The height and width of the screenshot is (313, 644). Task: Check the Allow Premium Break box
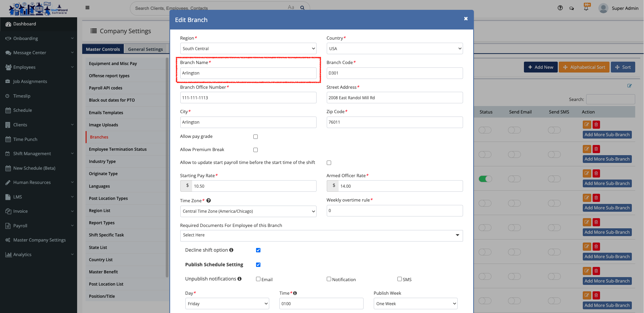256,150
